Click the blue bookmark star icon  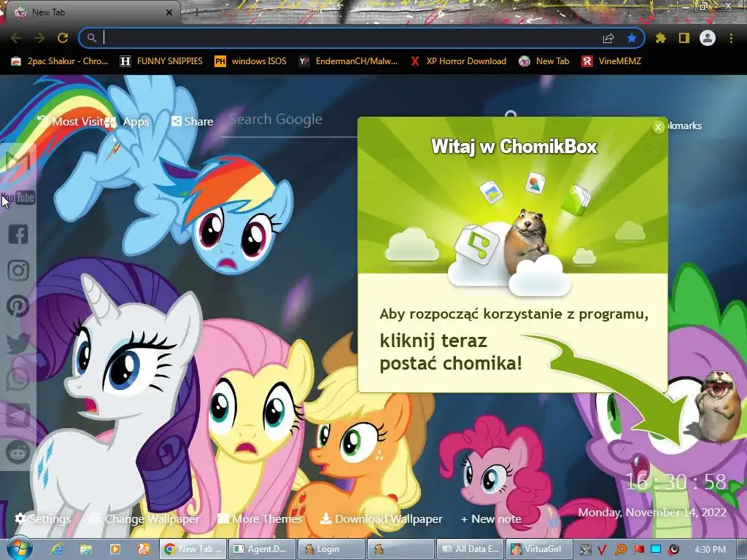click(632, 38)
